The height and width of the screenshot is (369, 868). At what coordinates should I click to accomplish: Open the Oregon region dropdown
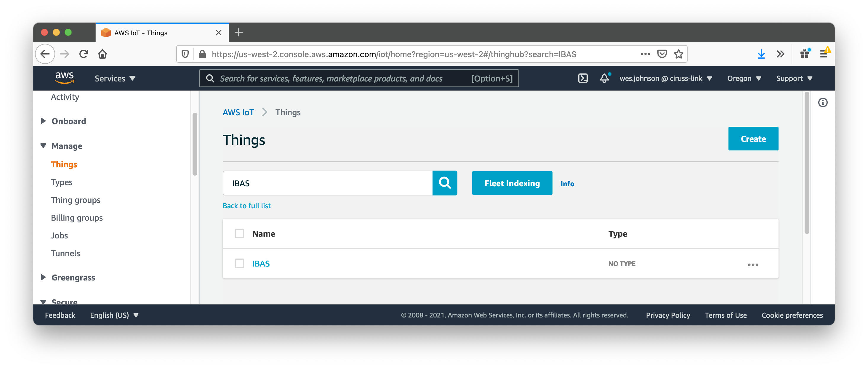coord(744,78)
